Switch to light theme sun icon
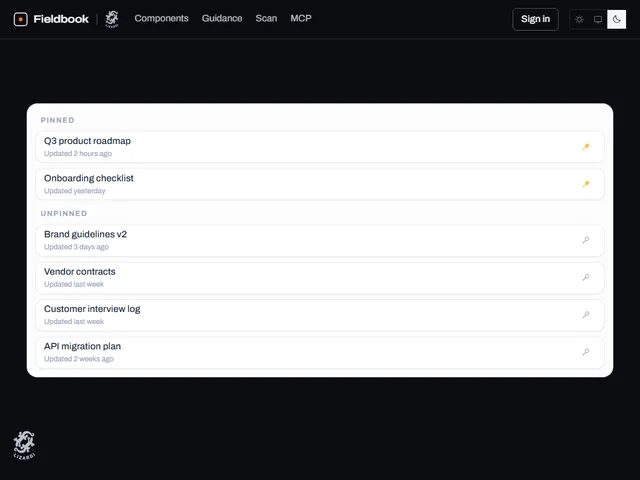This screenshot has width=640, height=480. click(579, 19)
